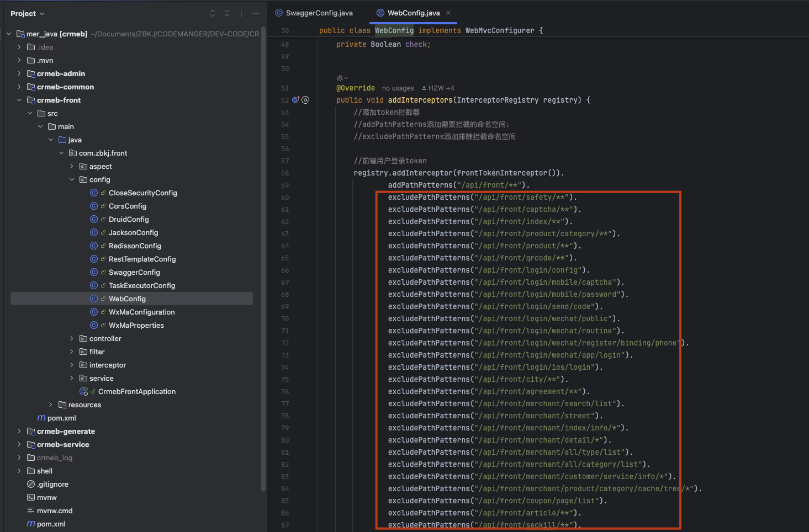The image size is (809, 532).
Task: Expand the crmeb-generate module
Action: 19,431
